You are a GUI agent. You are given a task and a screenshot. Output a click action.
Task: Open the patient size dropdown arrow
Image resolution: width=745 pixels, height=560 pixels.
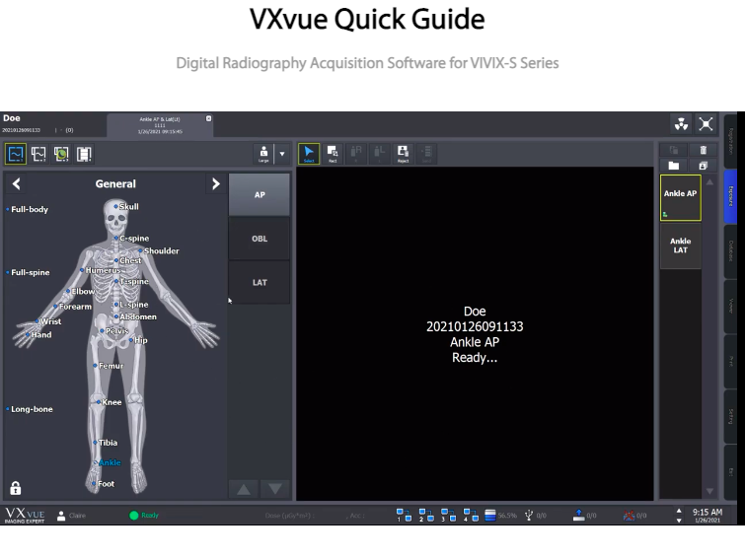click(x=282, y=154)
